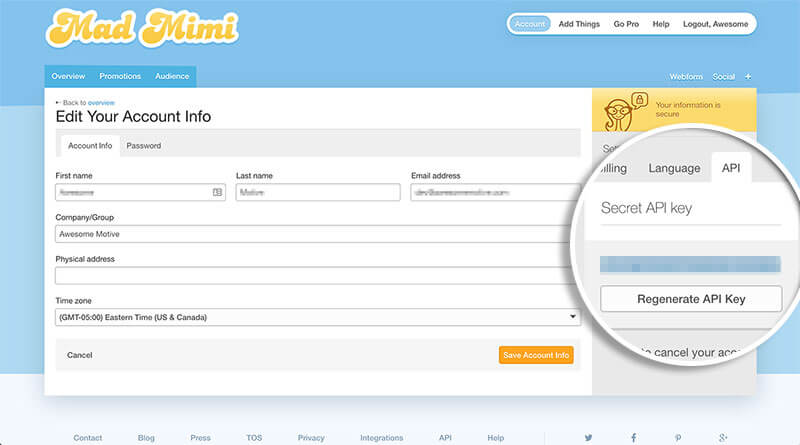Expand the Time zone dropdown
Viewport: 800px width, 445px height.
click(x=318, y=317)
